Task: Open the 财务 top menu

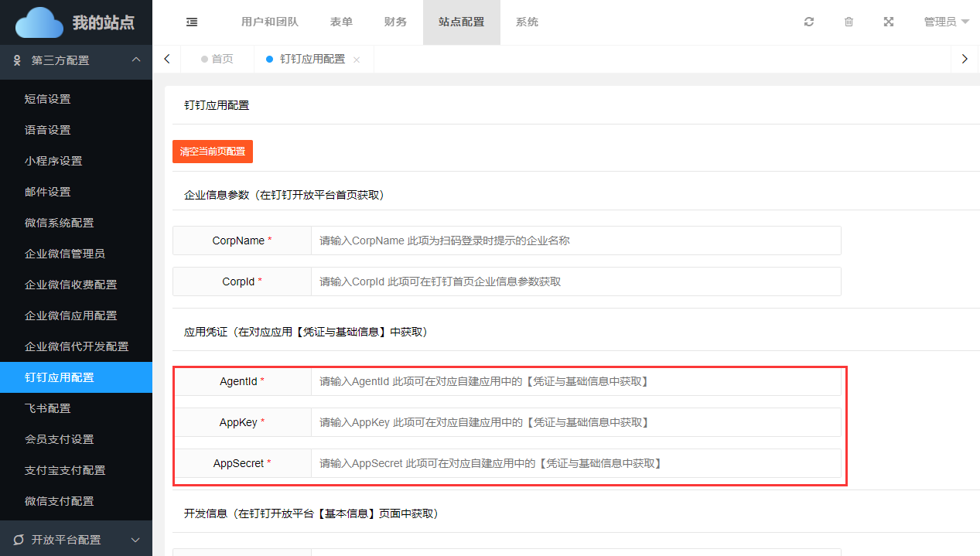Action: coord(395,22)
